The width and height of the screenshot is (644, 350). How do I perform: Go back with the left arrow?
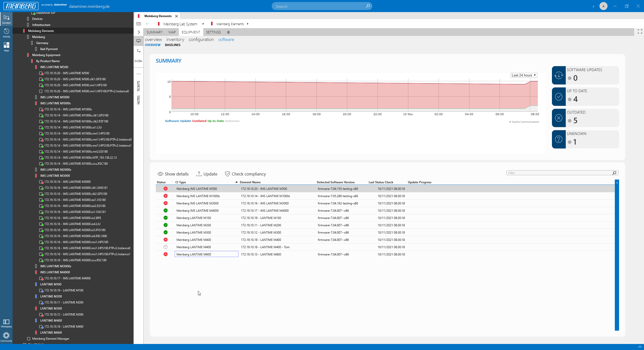(x=148, y=24)
